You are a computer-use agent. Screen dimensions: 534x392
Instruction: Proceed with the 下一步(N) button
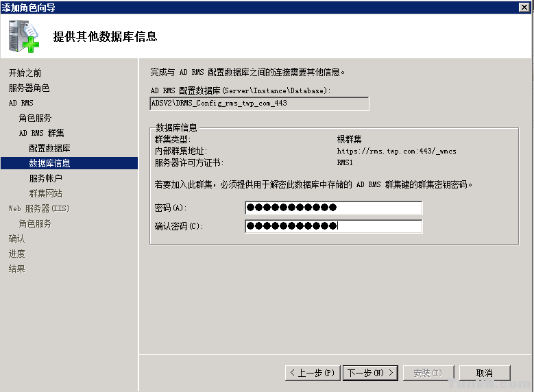371,373
